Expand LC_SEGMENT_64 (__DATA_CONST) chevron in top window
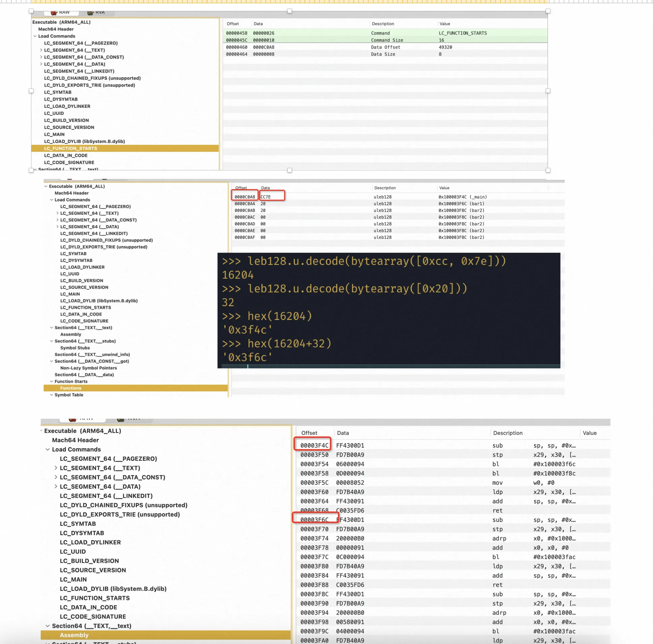The width and height of the screenshot is (653, 644). (x=41, y=57)
